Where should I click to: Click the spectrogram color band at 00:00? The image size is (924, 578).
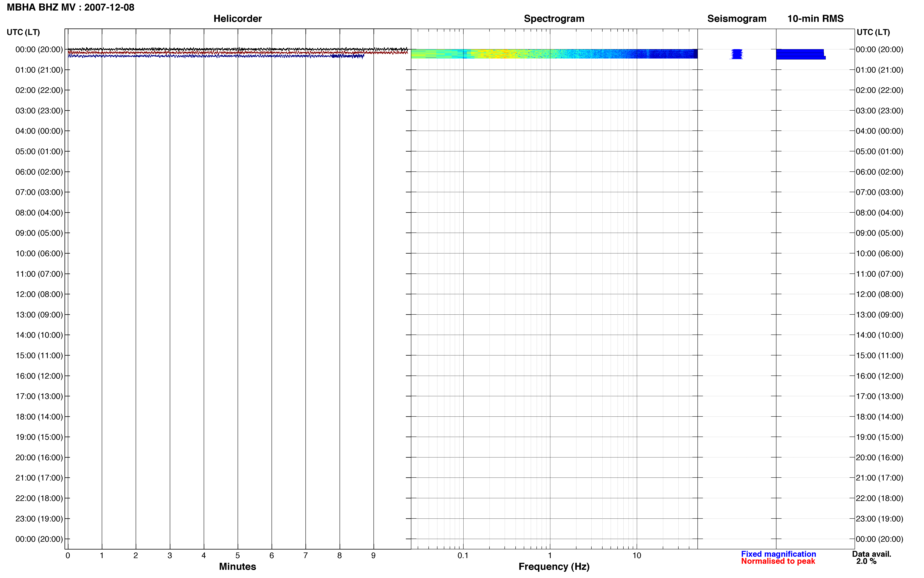pyautogui.click(x=554, y=53)
